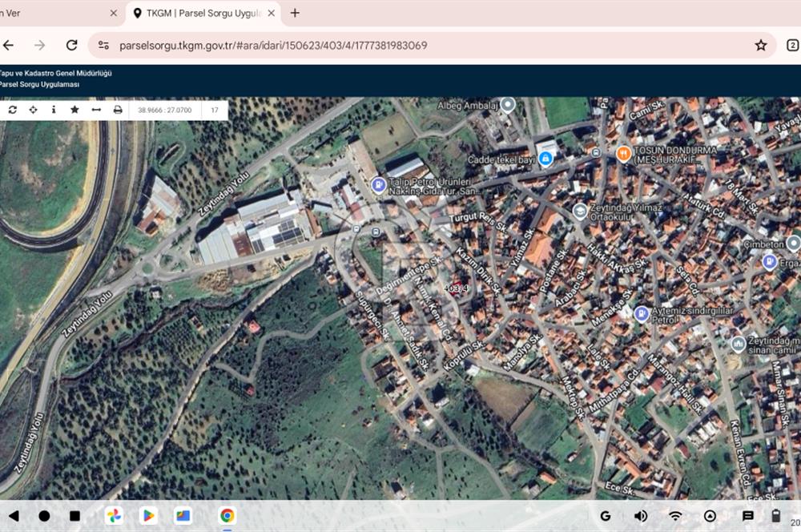Select the distance measuring tool

click(96, 110)
